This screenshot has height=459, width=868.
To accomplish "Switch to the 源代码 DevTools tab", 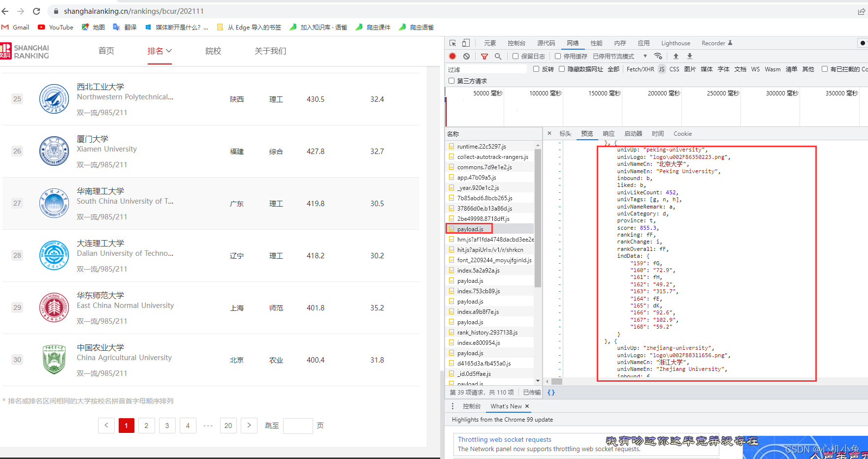I will tap(546, 43).
